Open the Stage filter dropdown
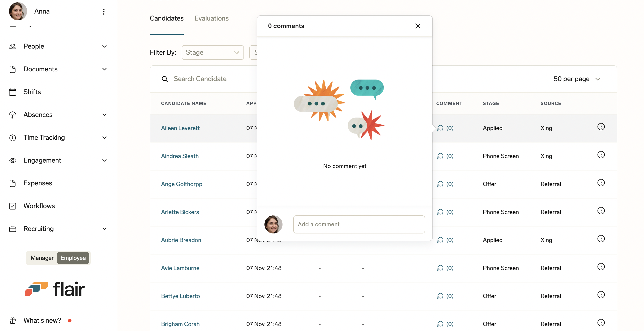The image size is (644, 331). (x=213, y=53)
